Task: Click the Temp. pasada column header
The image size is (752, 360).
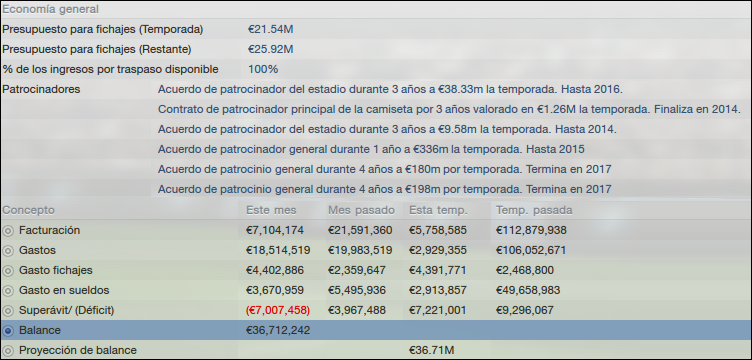Action: tap(534, 210)
